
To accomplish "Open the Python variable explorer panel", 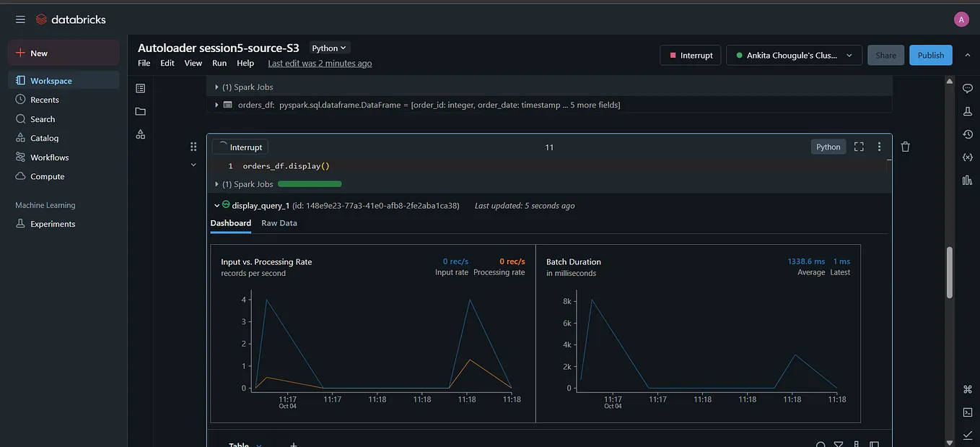I will point(967,157).
